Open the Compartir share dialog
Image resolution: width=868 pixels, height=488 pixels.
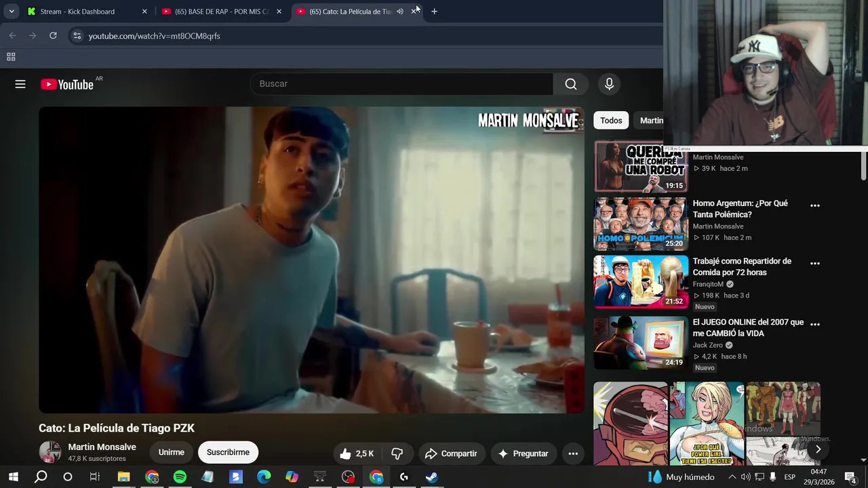(451, 453)
